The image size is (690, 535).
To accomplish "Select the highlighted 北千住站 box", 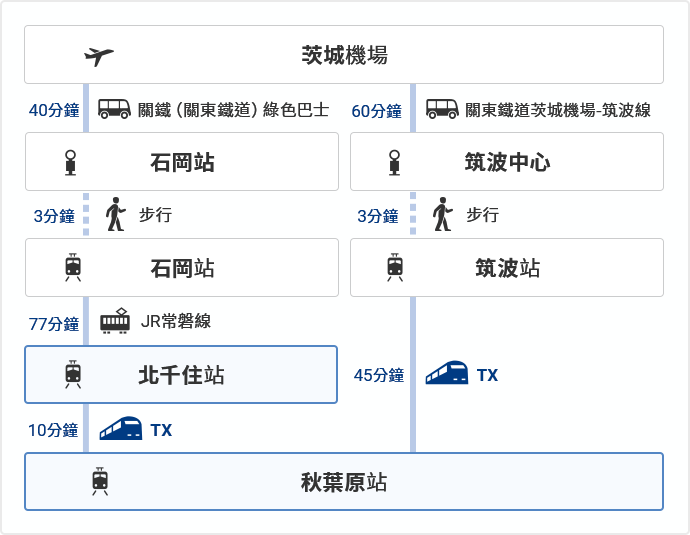I will click(181, 374).
